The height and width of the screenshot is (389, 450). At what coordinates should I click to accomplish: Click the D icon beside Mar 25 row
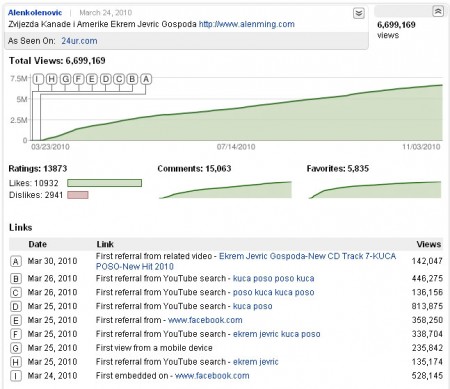tap(16, 306)
